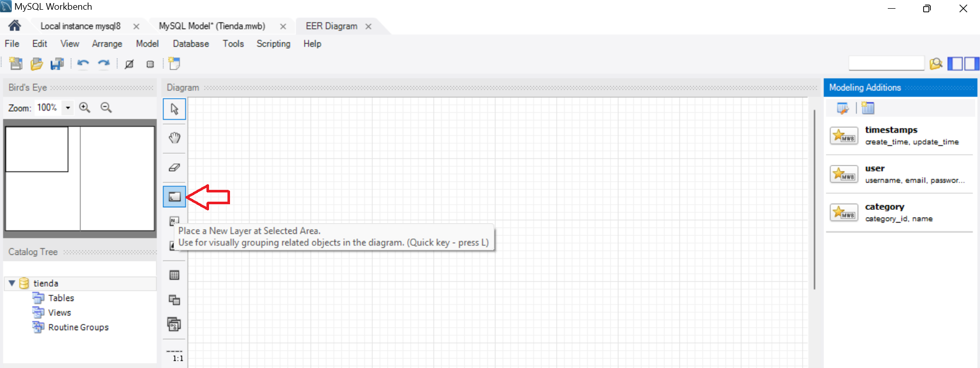Select the tienda schema name
This screenshot has width=980, height=368.
46,283
